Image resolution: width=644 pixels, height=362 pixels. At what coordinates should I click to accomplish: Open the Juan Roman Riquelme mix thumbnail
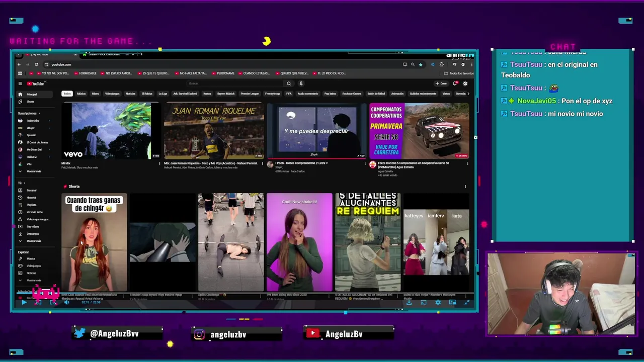[213, 131]
